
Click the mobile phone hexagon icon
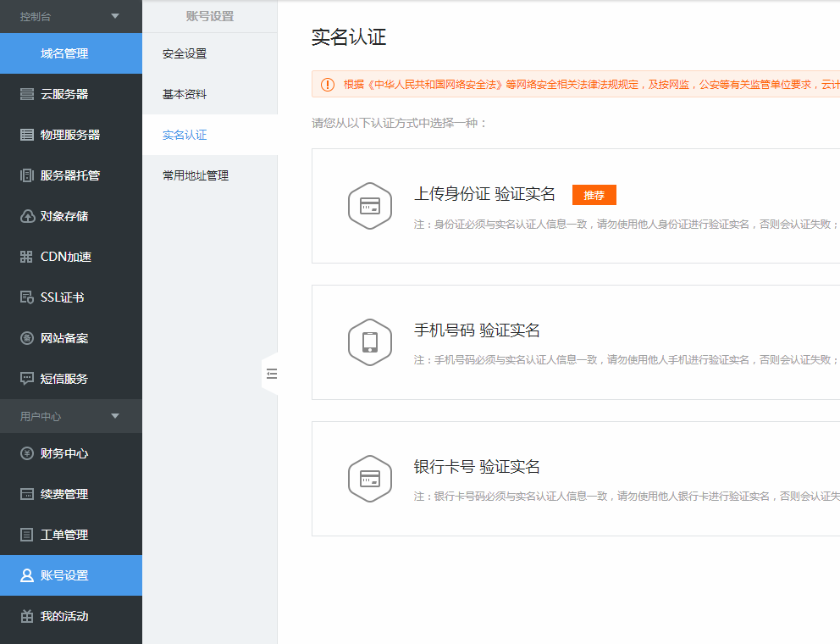coord(370,342)
